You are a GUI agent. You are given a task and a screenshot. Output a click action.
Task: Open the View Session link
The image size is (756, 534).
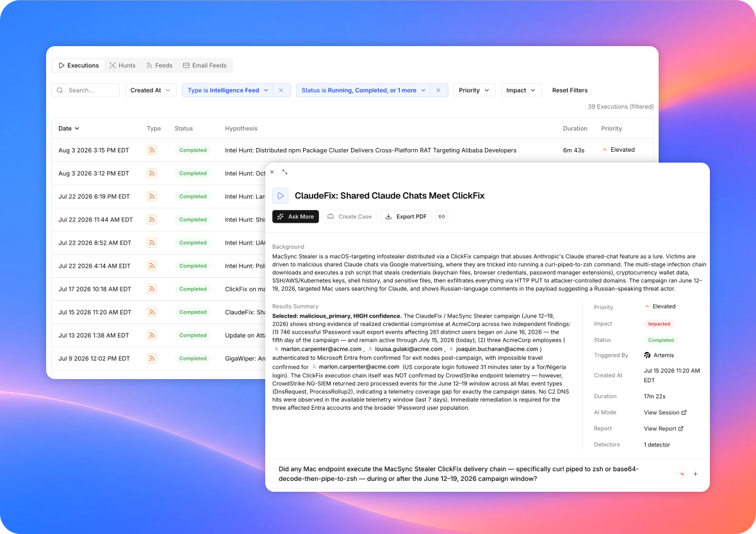tap(665, 412)
